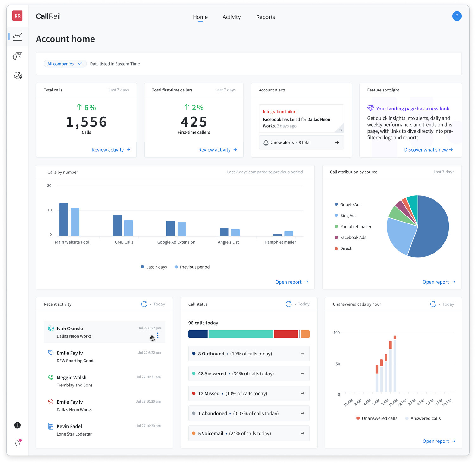The height and width of the screenshot is (464, 476).
Task: Click the inbound call icon beside Meggie Walsh
Action: [x=51, y=377]
